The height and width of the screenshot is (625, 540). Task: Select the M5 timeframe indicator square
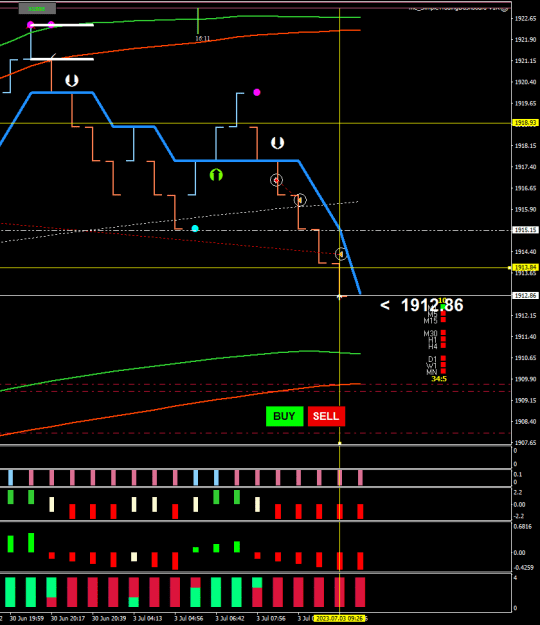443,314
